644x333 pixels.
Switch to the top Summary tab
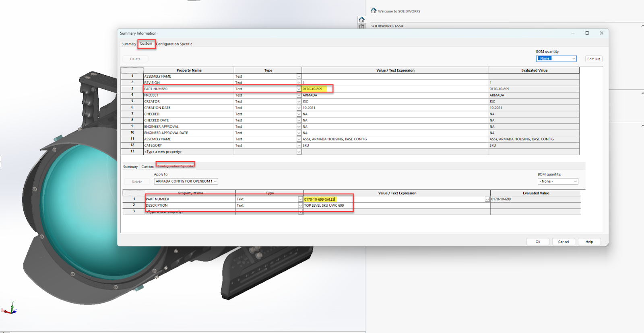click(129, 44)
